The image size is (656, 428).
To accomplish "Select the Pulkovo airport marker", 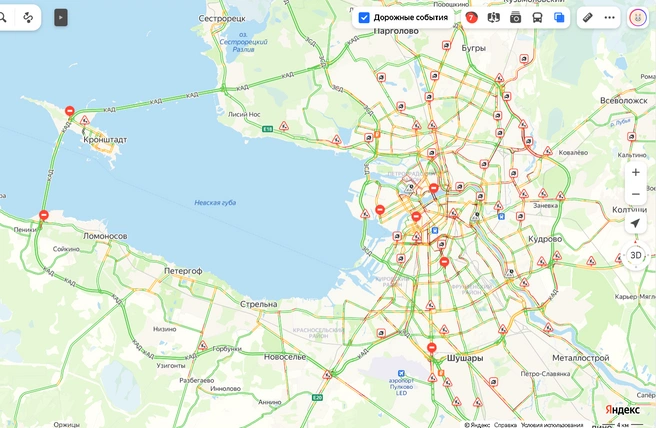I will click(x=401, y=373).
